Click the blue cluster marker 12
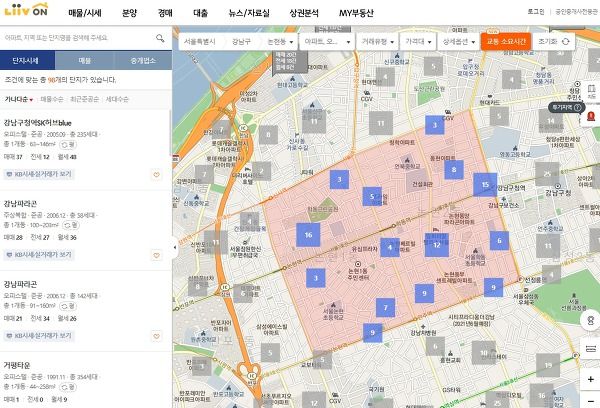Viewport: 600px width, 408px height. pos(437,245)
